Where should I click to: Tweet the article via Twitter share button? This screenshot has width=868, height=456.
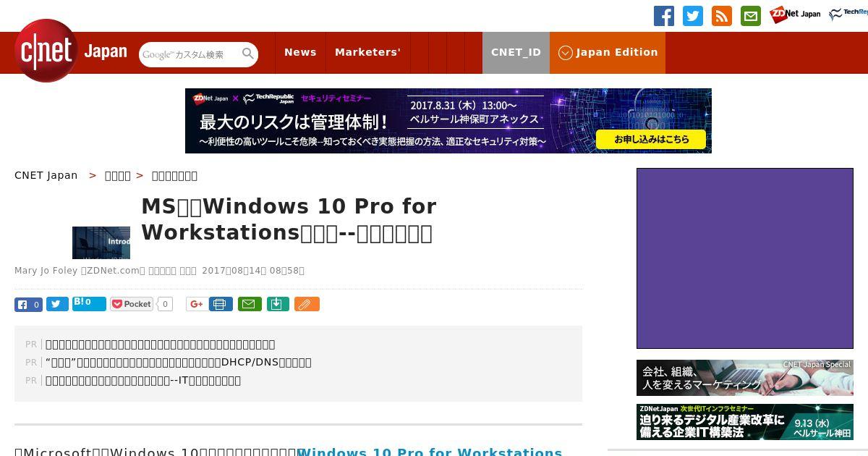coord(57,305)
